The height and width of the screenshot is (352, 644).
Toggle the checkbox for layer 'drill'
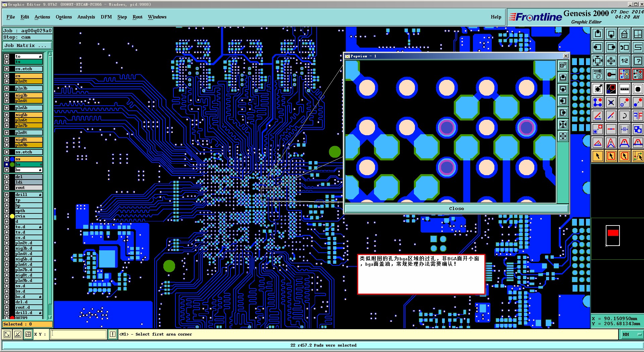(7, 195)
